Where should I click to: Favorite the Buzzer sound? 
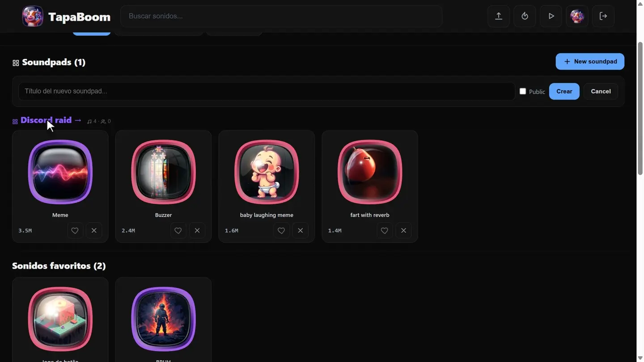pos(178,231)
